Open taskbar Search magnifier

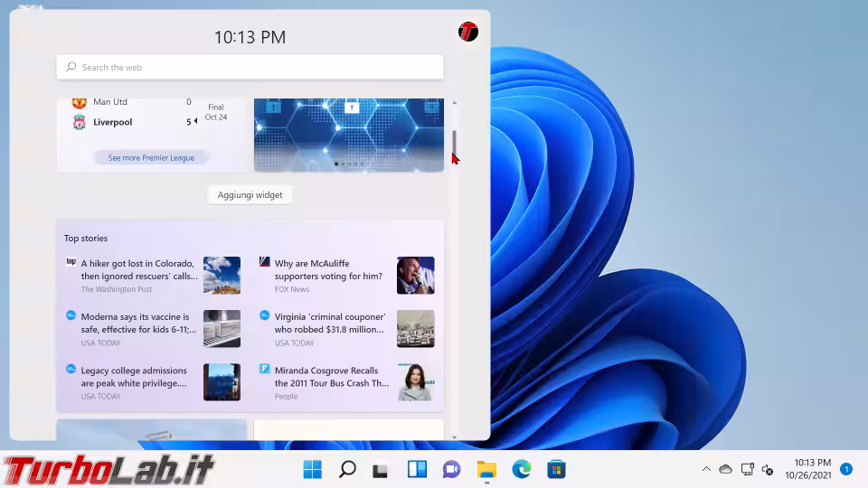click(347, 469)
